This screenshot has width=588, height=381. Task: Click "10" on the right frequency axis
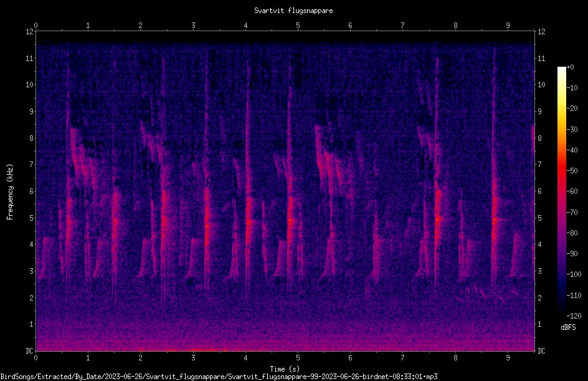pos(541,85)
